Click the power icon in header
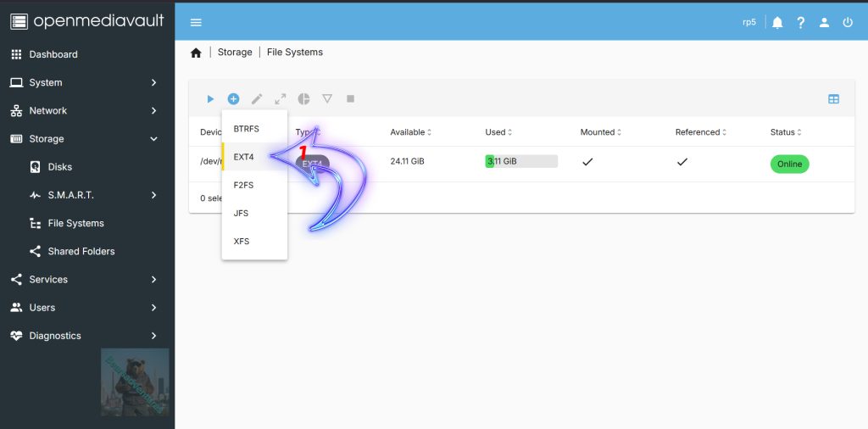 848,23
